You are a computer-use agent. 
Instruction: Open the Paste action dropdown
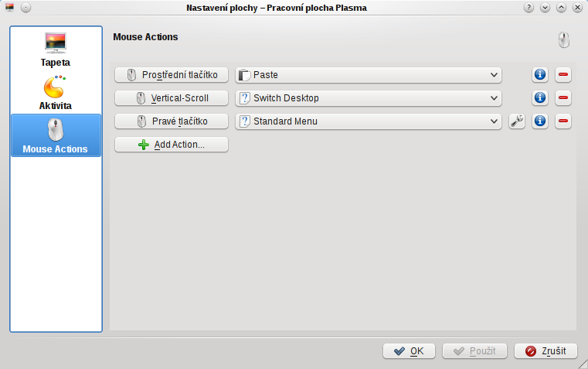coord(369,75)
